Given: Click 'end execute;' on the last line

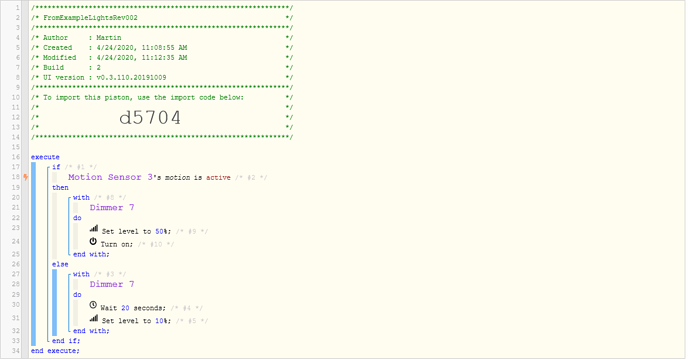Looking at the screenshot, I should pyautogui.click(x=55, y=351).
